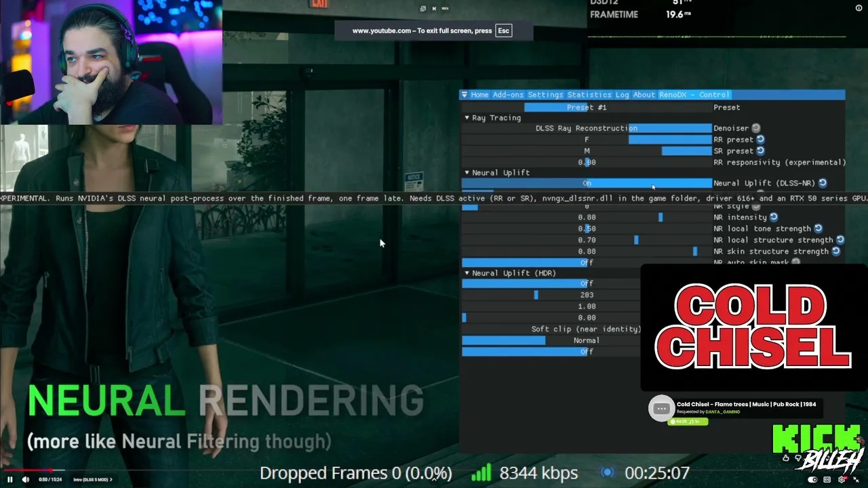
Task: Click the 0:50 / 15:24 time display
Action: click(x=50, y=480)
